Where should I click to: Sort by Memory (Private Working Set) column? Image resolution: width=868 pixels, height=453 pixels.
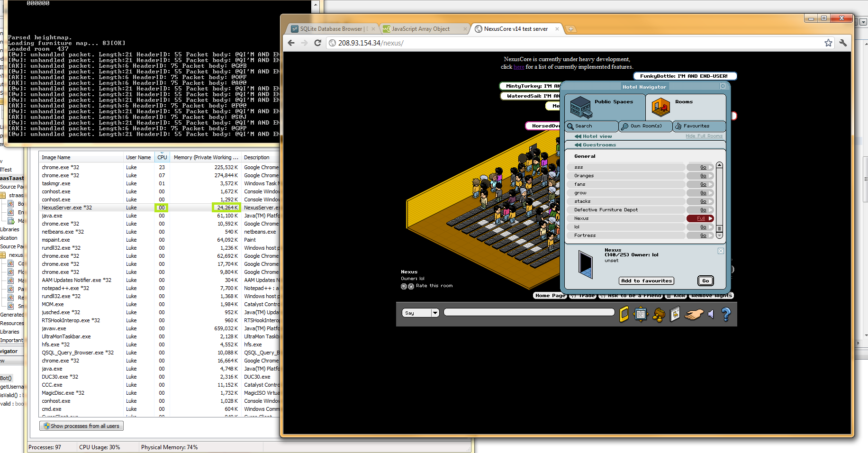[x=206, y=157]
